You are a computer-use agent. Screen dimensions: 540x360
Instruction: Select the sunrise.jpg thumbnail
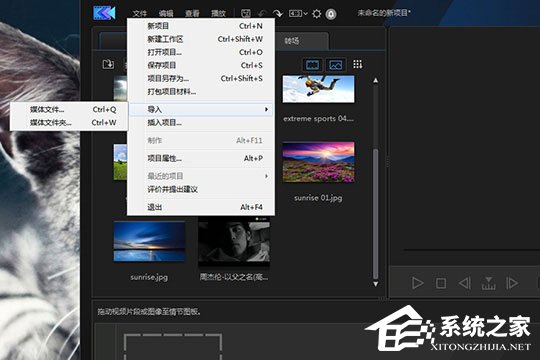pos(149,241)
